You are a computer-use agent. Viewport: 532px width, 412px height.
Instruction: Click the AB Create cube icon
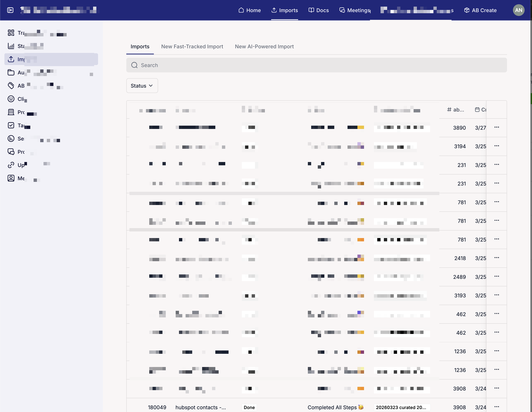tap(467, 10)
